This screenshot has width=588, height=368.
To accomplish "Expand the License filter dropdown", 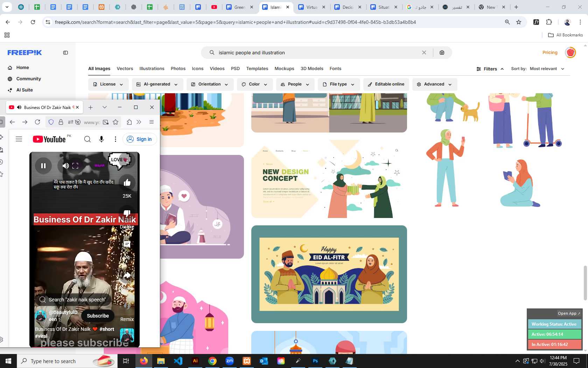I will point(108,84).
